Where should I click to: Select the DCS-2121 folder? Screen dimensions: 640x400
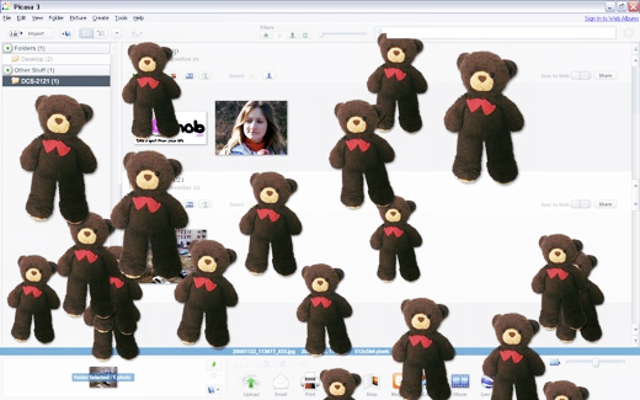(x=56, y=81)
